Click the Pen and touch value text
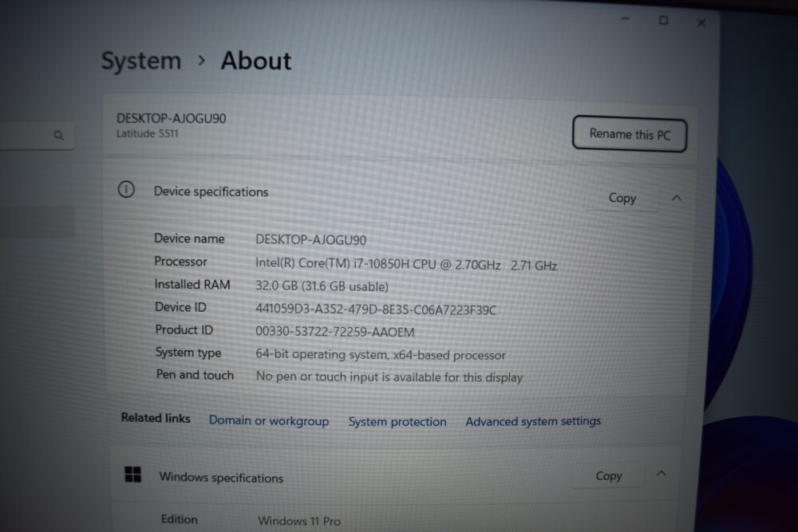 (x=389, y=377)
